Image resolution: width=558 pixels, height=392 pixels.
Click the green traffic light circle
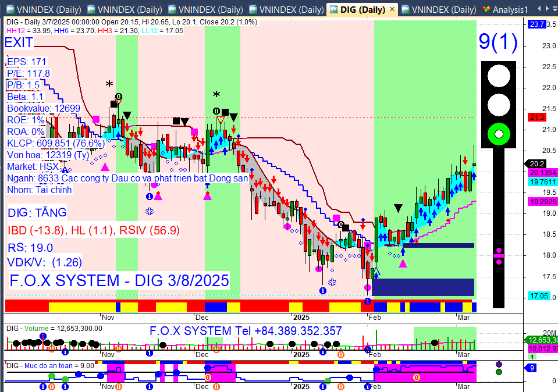499,134
